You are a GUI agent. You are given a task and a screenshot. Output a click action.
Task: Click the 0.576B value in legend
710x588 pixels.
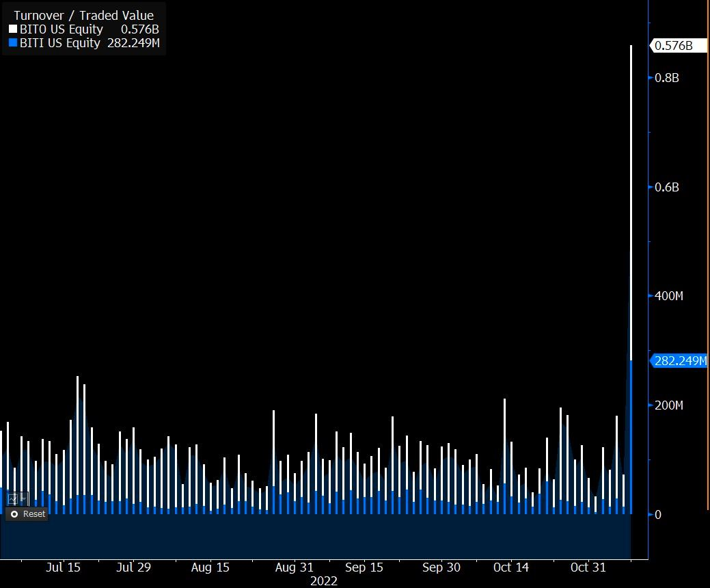140,29
